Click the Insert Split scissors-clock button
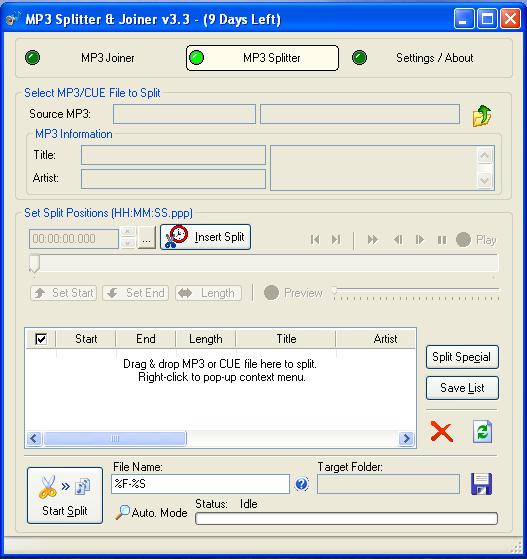 coord(205,237)
